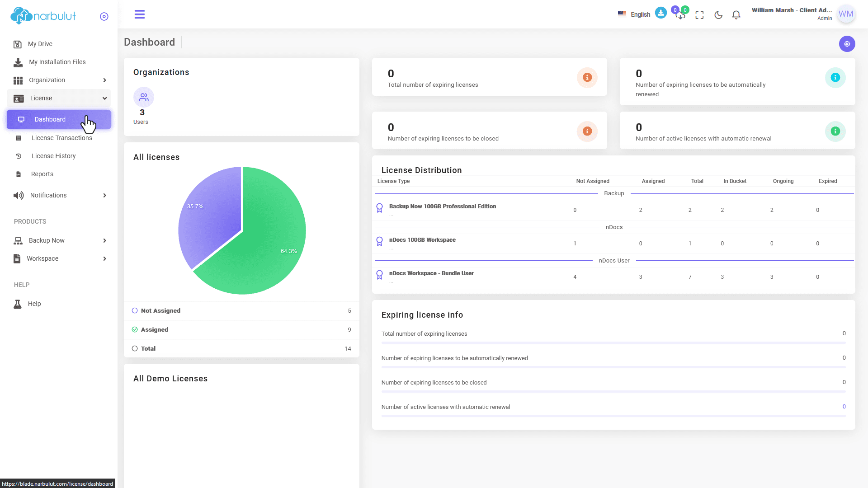Click the Not Assigned column header
Viewport: 868px width, 488px height.
click(x=593, y=181)
